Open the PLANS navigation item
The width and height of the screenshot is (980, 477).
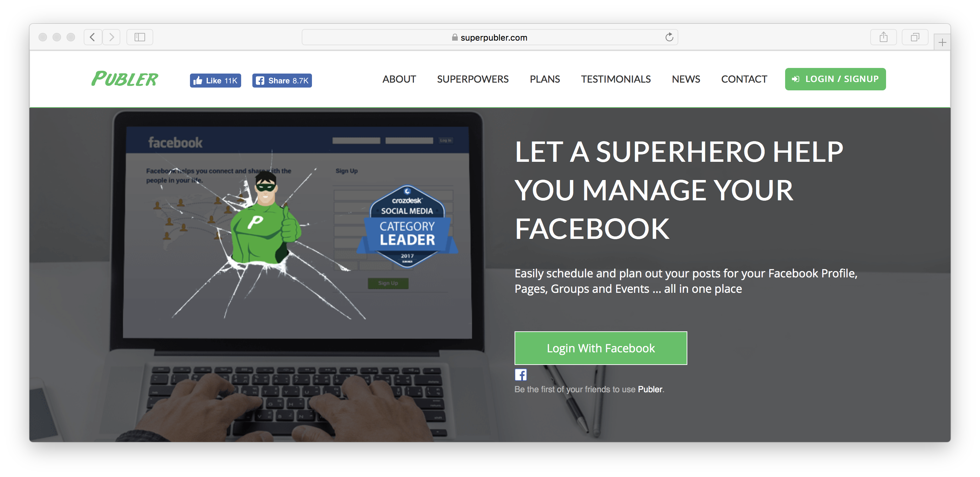pyautogui.click(x=545, y=79)
